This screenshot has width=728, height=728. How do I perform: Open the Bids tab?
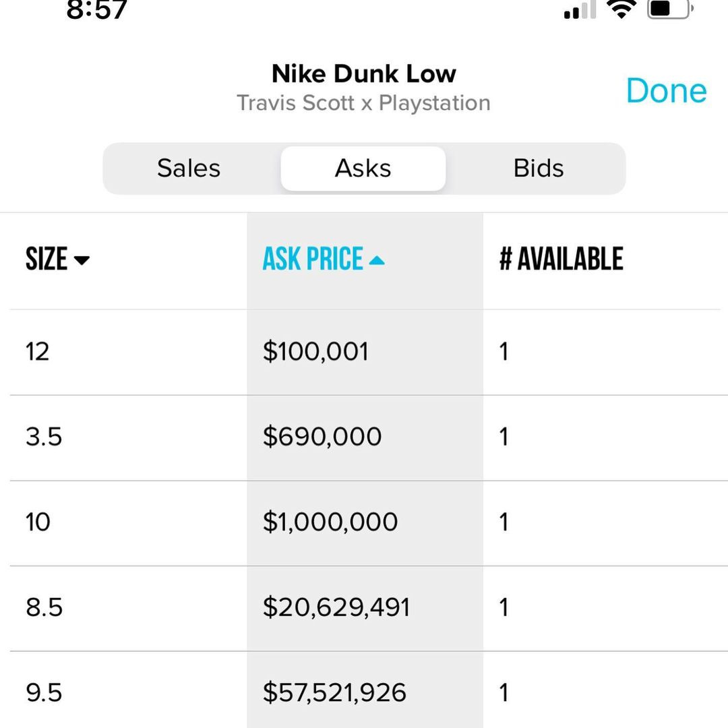539,168
